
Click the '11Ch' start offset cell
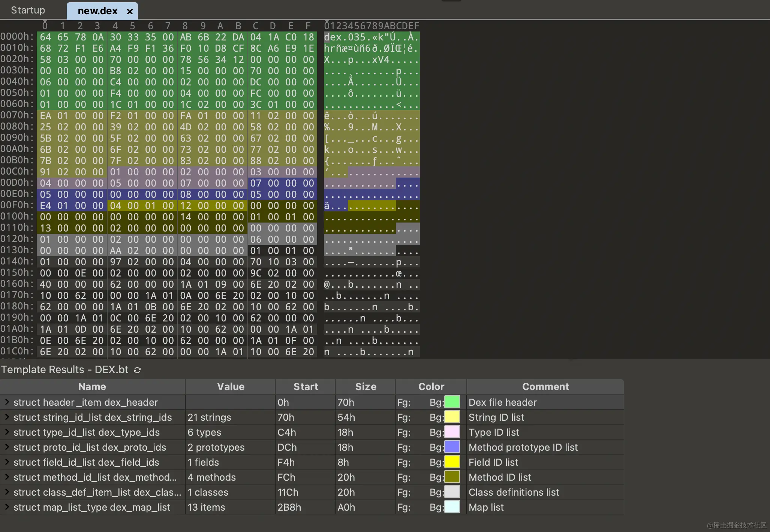pyautogui.click(x=306, y=492)
